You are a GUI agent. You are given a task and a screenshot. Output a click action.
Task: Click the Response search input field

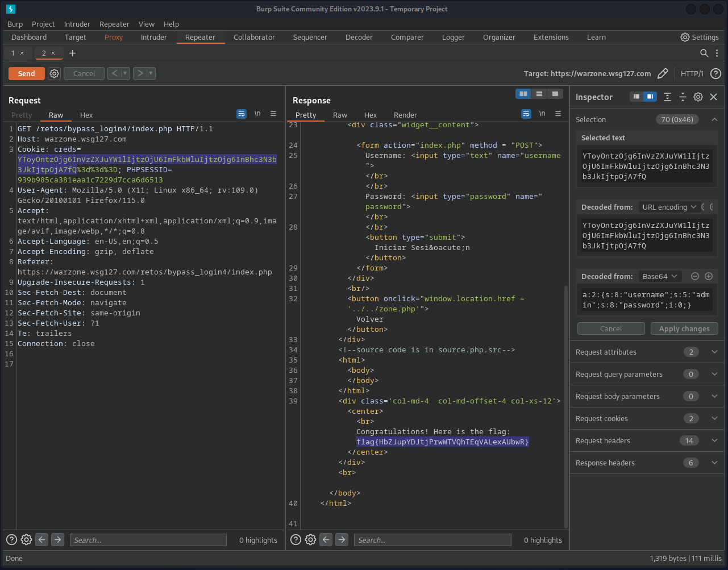432,540
